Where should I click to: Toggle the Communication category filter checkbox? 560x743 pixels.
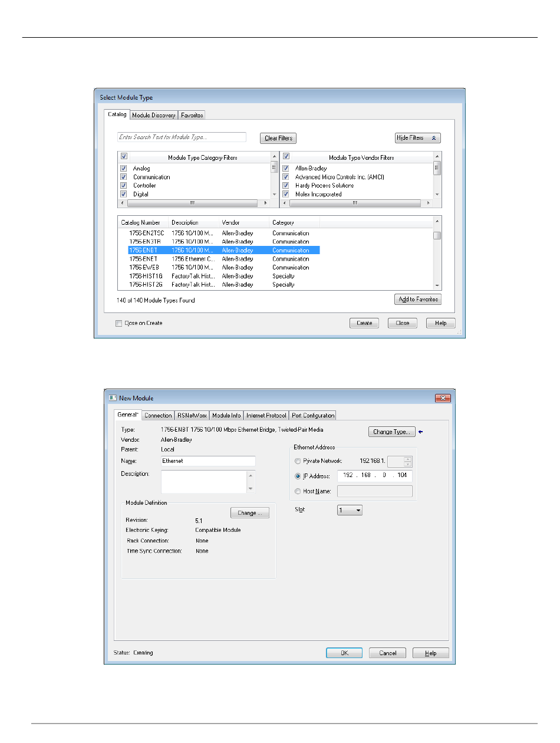pos(124,177)
